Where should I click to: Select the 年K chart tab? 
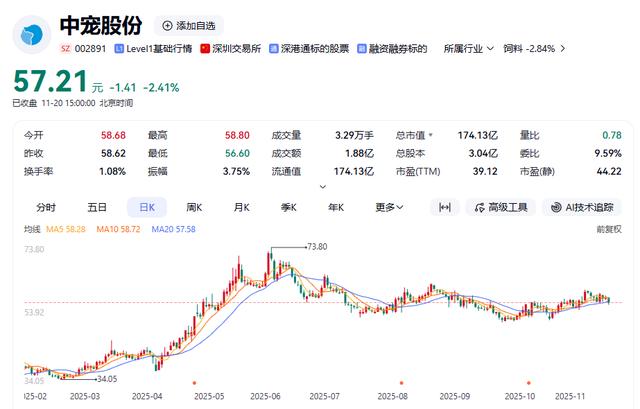336,207
